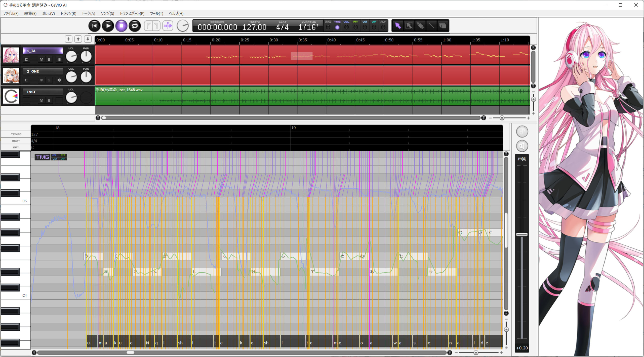Mute the INST track

coord(42,101)
